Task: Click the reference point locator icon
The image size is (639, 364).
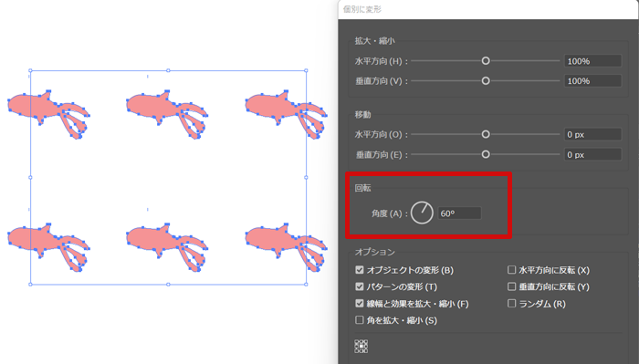Action: click(361, 347)
